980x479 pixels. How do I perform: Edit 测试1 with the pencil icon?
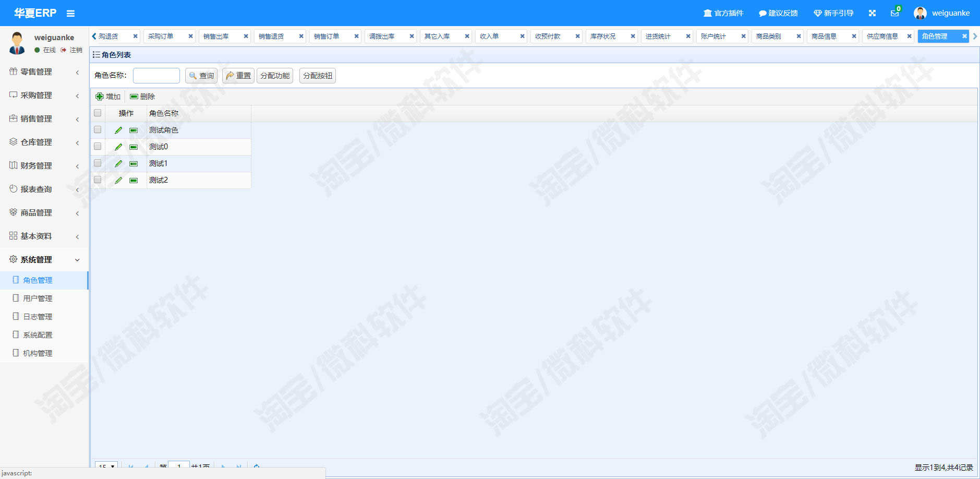[x=118, y=163]
